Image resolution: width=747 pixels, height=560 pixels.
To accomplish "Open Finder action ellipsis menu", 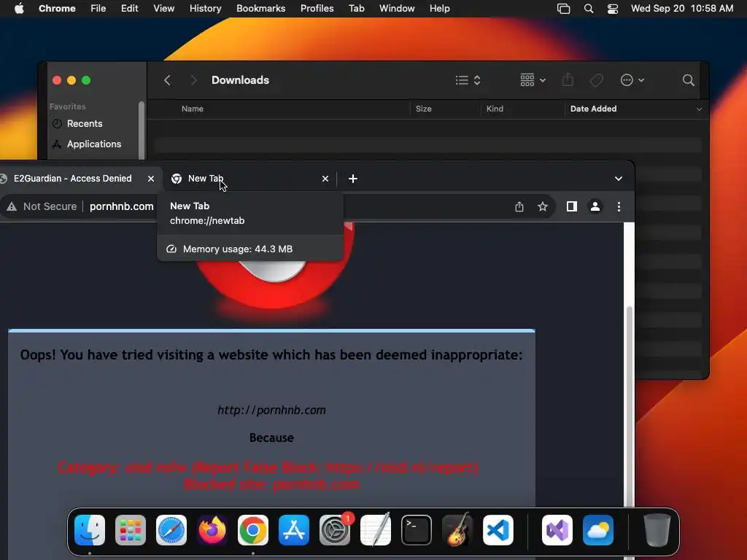I will [x=632, y=80].
